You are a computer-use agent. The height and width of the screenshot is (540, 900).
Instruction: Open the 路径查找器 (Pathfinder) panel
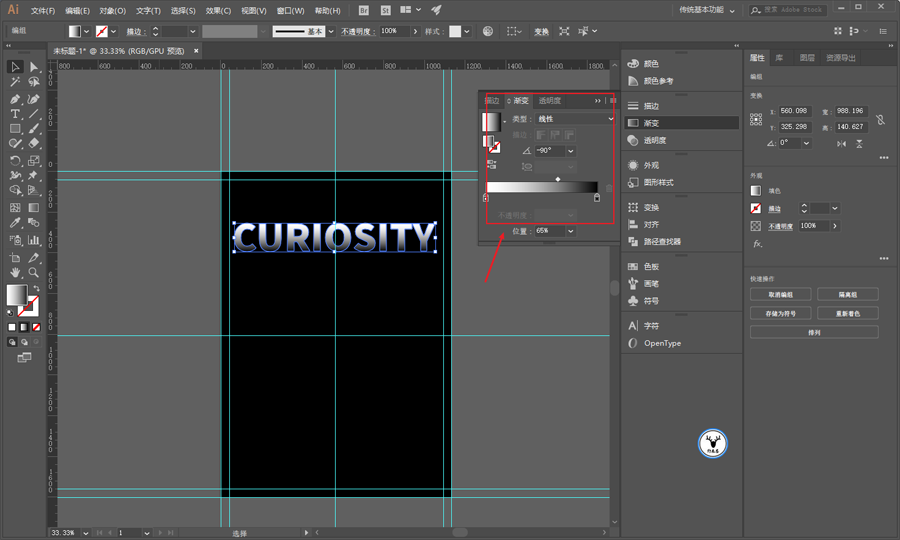coord(662,241)
